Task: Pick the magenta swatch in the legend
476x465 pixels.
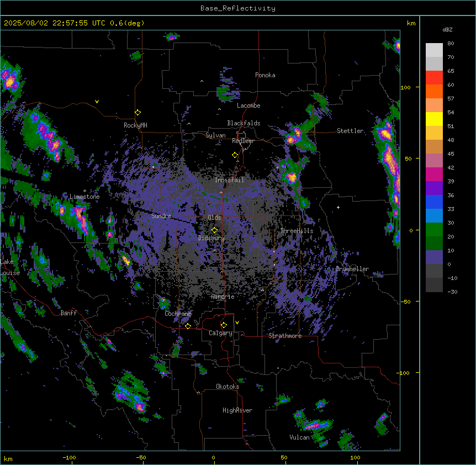Action: click(434, 175)
